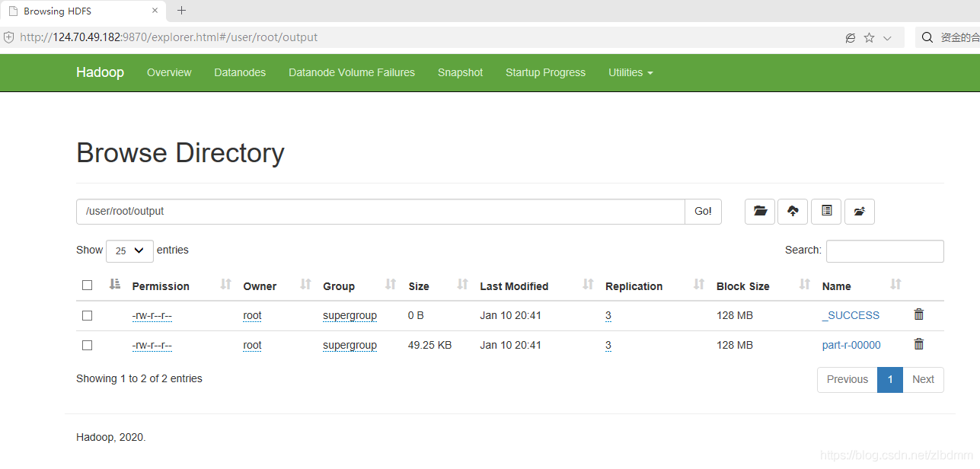Open the Snapshot navigation item

(460, 72)
